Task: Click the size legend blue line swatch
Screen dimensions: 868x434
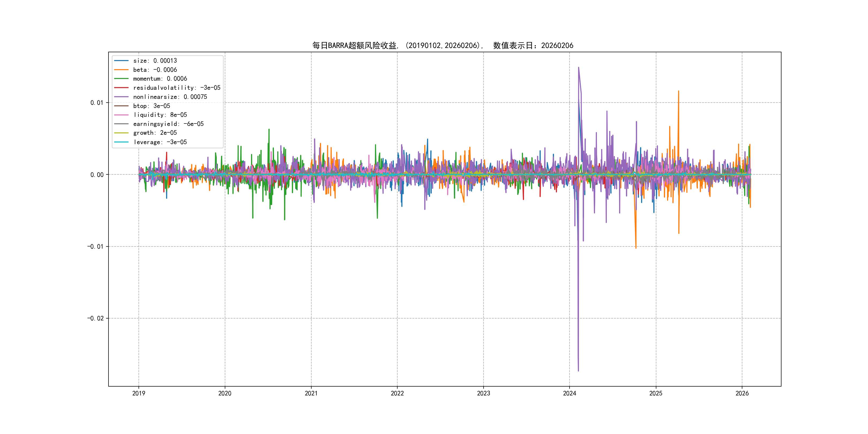Action: (121, 61)
